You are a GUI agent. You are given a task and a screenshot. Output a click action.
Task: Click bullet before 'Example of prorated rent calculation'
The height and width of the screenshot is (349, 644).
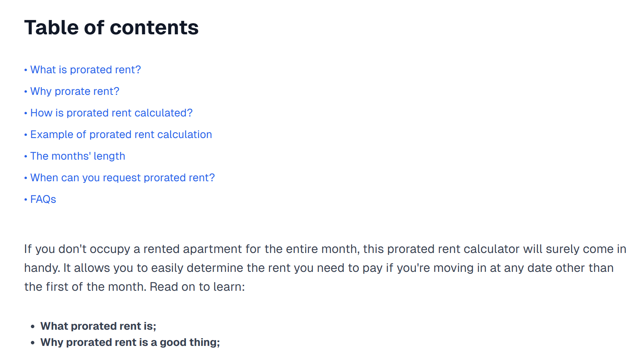(26, 135)
